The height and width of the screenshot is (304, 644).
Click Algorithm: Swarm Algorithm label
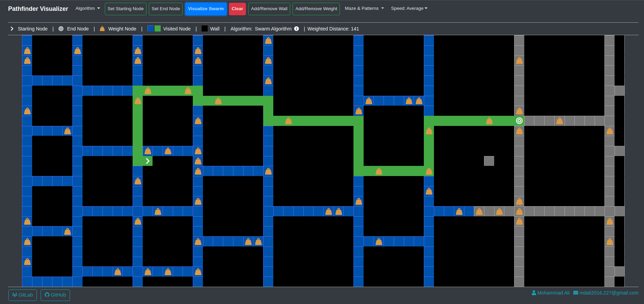point(261,29)
